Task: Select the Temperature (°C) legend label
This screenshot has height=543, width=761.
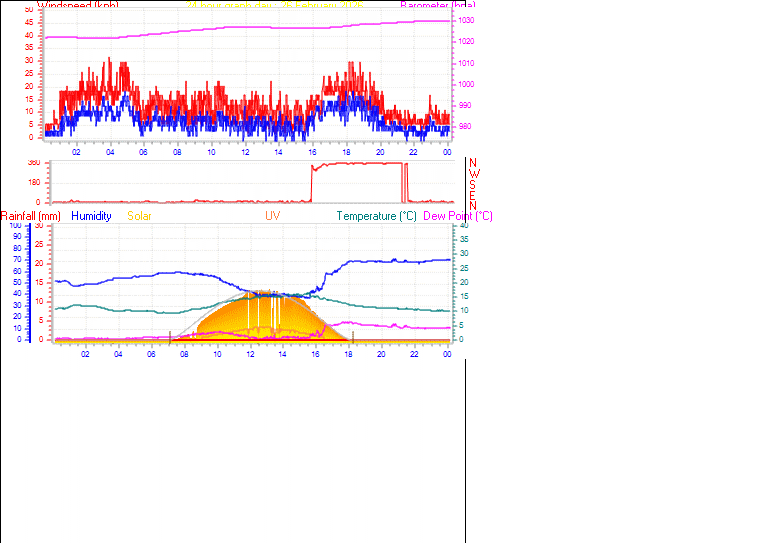Action: (x=376, y=216)
